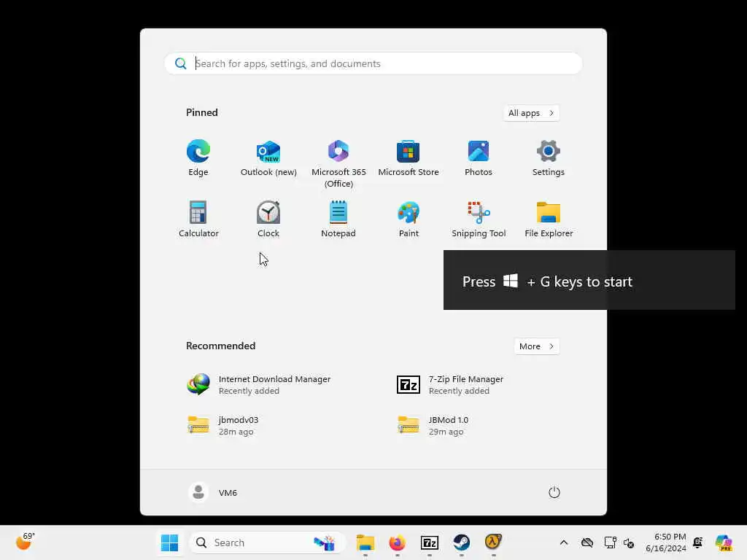Open Settings gear in Pinned section
Screen dimensions: 747x560
(549, 158)
